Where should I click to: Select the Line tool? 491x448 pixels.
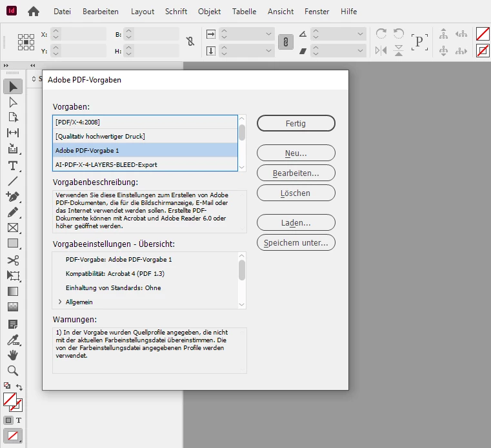(13, 181)
